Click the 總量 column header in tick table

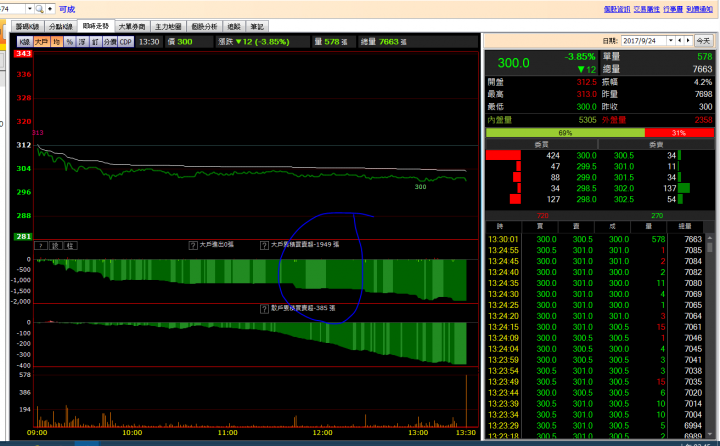(x=685, y=226)
